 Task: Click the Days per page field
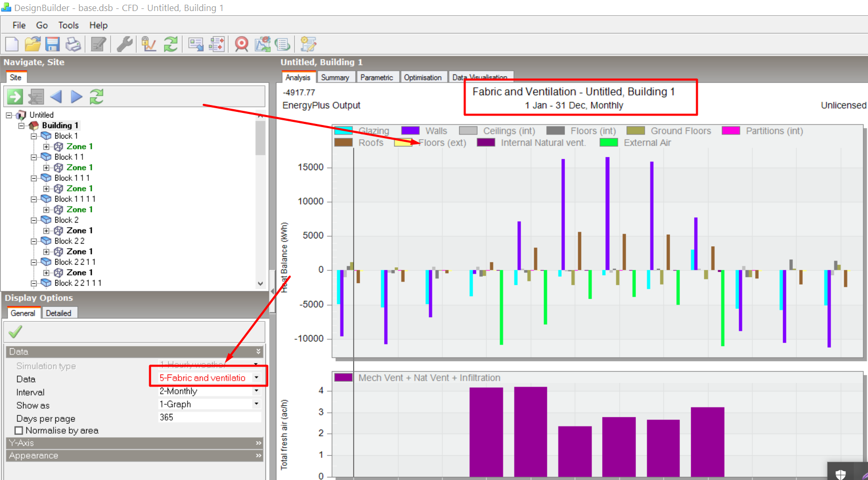tap(209, 418)
